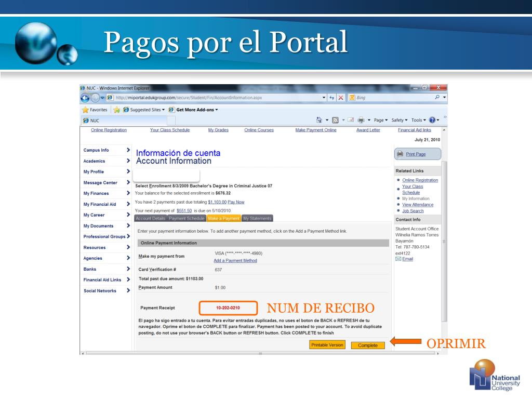Screen dimensions: 532x399
Task: Open the address bar history dropdown
Action: (x=324, y=98)
